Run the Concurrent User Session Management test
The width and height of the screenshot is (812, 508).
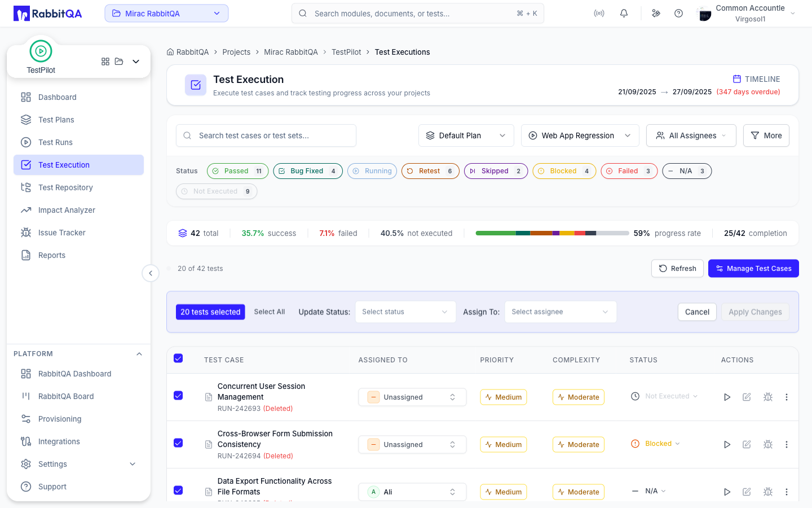[727, 397]
